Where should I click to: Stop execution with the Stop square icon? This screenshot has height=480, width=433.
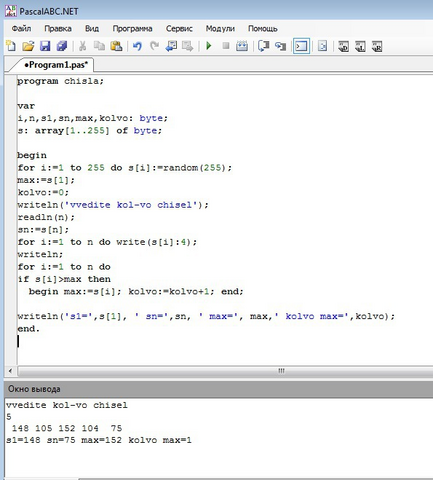pyautogui.click(x=226, y=46)
